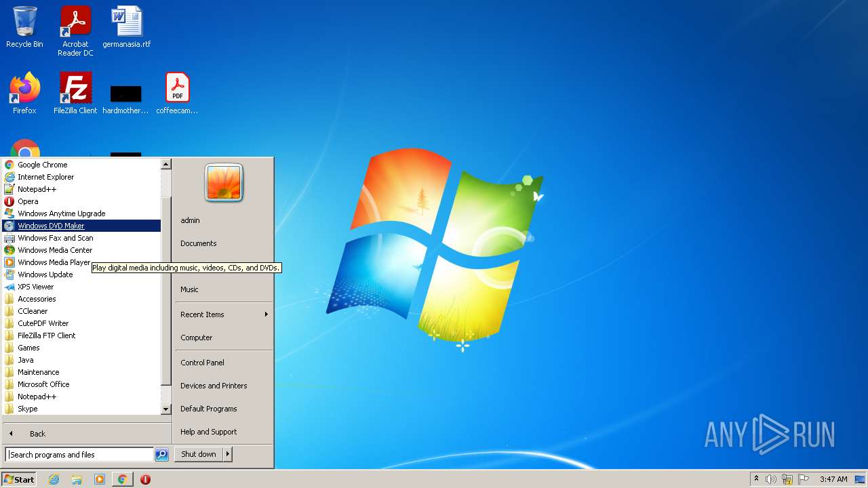868x488 pixels.
Task: Open Windows Explorer from taskbar
Action: [77, 479]
